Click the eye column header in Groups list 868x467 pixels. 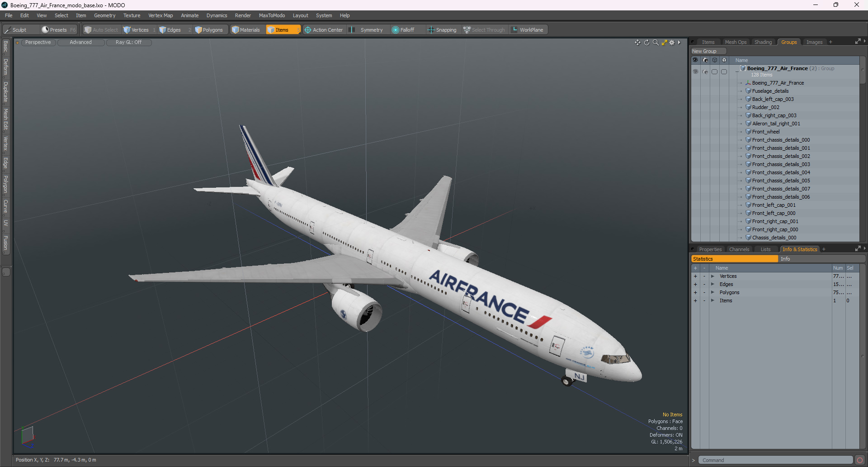(x=695, y=60)
